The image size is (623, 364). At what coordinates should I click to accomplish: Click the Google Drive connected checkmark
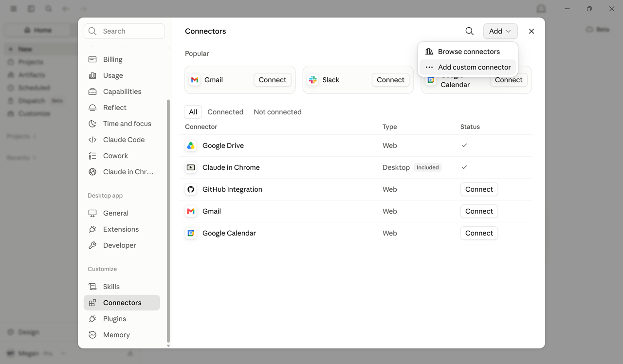[x=464, y=146]
